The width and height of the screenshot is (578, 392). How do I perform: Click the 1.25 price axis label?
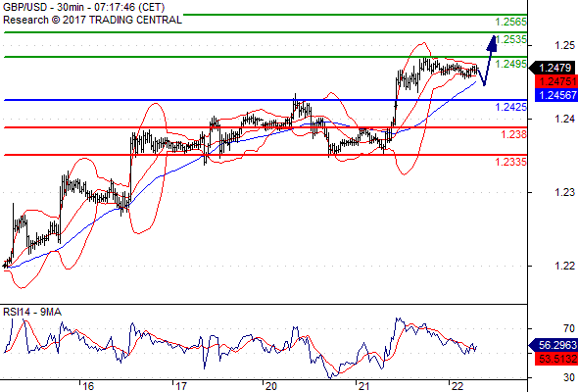click(x=564, y=45)
